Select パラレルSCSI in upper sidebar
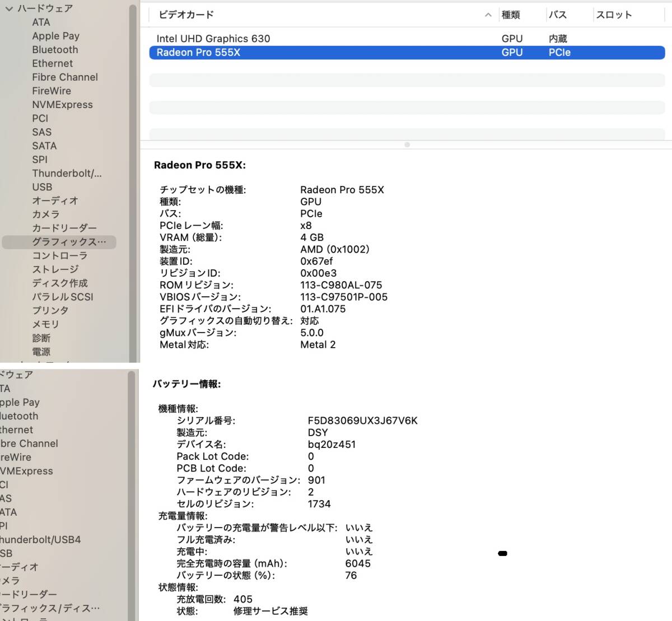The height and width of the screenshot is (621, 672). point(63,297)
